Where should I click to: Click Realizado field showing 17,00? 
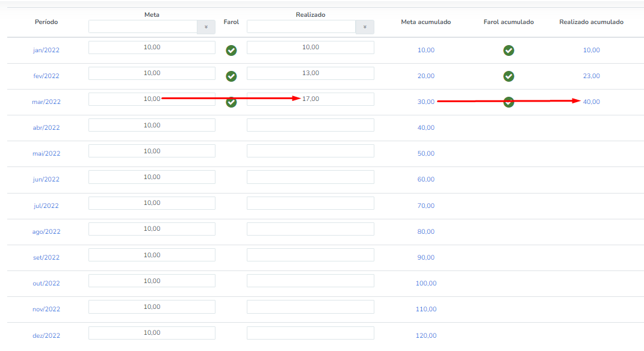click(311, 99)
